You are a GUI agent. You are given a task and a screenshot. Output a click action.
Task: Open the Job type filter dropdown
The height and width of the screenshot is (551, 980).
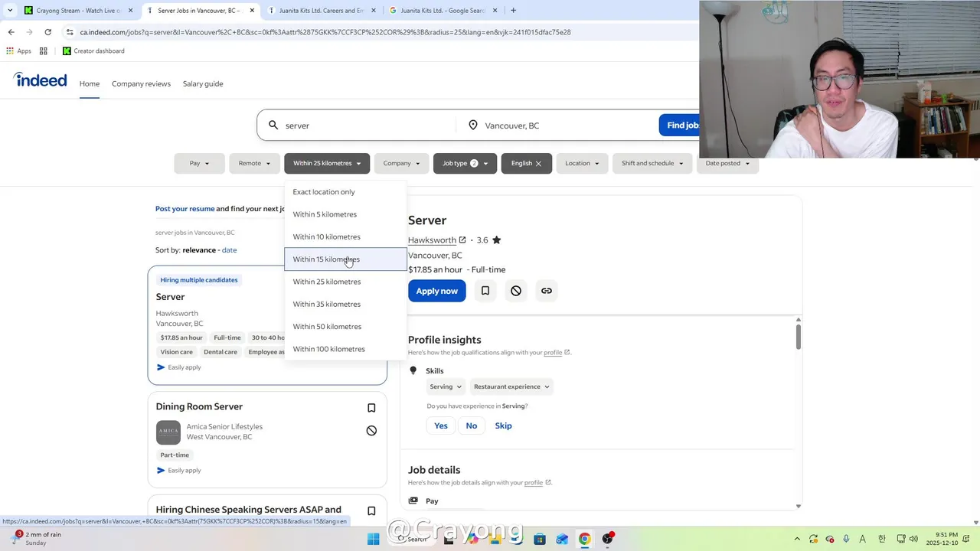pos(465,163)
